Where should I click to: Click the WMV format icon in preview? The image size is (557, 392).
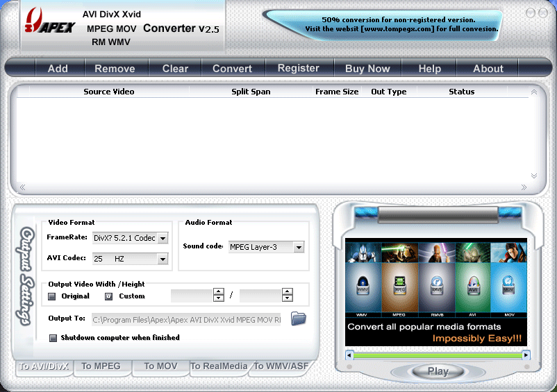point(363,285)
